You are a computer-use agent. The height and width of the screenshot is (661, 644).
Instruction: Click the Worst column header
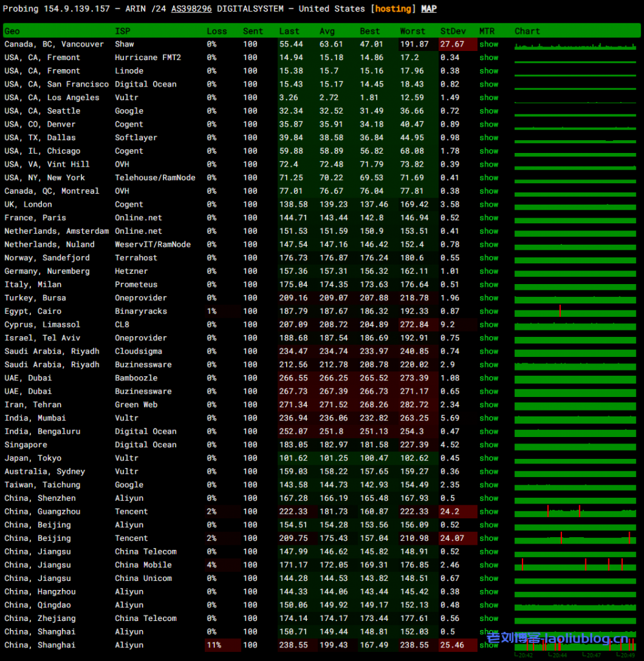pyautogui.click(x=412, y=31)
